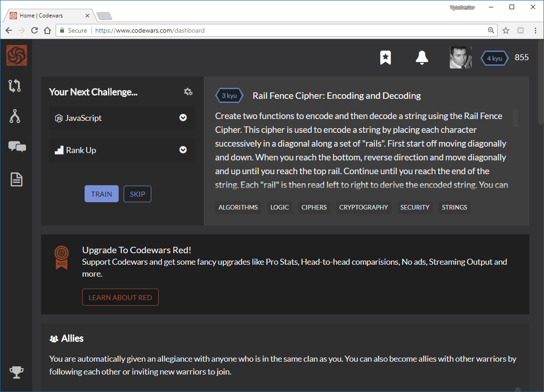
Task: Click the 4 kyu rank badge
Action: [x=495, y=58]
